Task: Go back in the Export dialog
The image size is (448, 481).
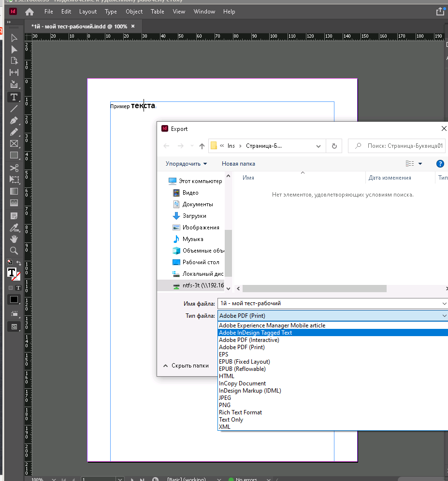Action: pos(166,146)
